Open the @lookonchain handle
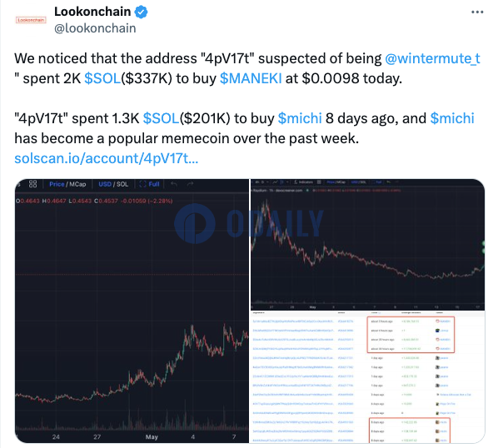The image size is (498, 448). (95, 28)
